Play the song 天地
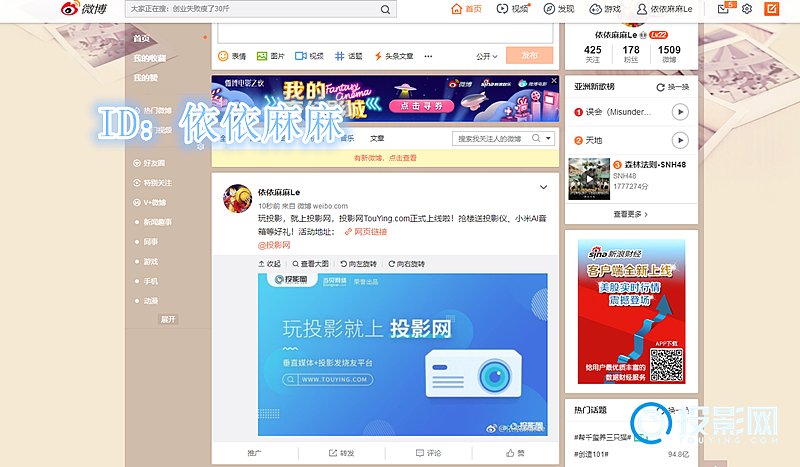 (680, 140)
